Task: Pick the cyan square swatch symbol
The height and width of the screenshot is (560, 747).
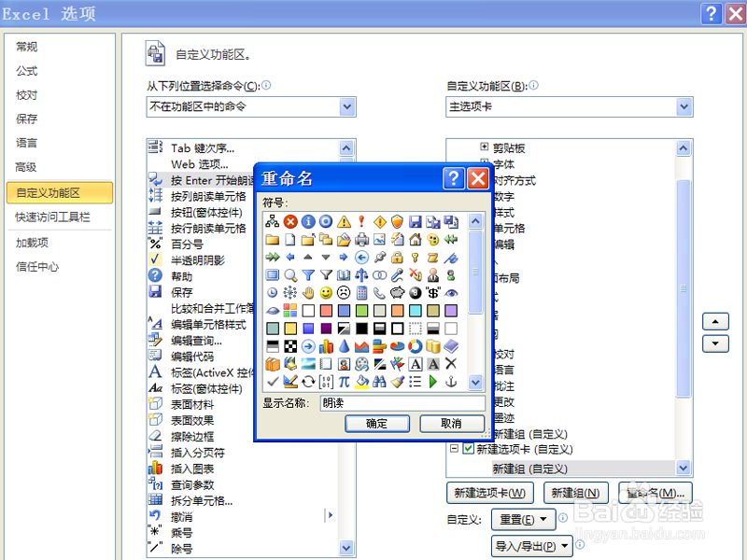Action: (x=415, y=311)
